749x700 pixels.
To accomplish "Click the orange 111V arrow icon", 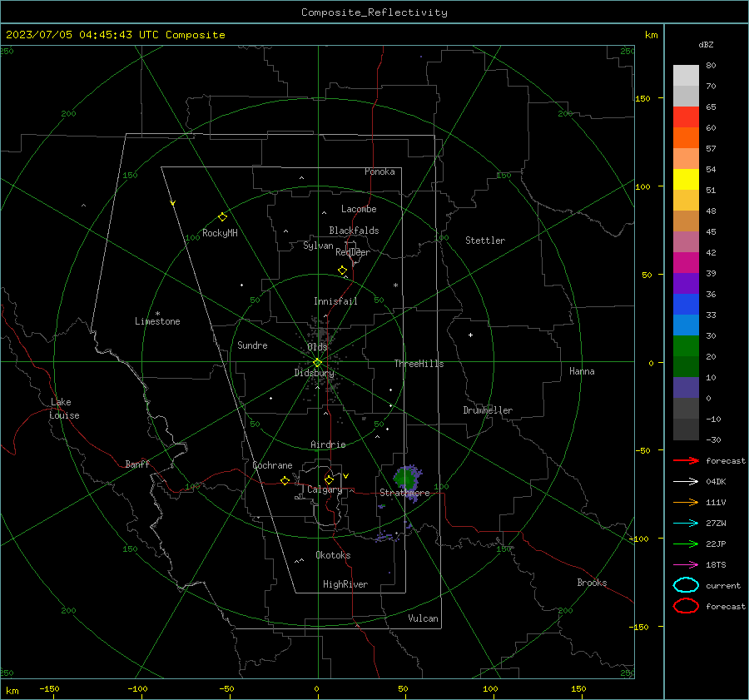I will pyautogui.click(x=686, y=502).
